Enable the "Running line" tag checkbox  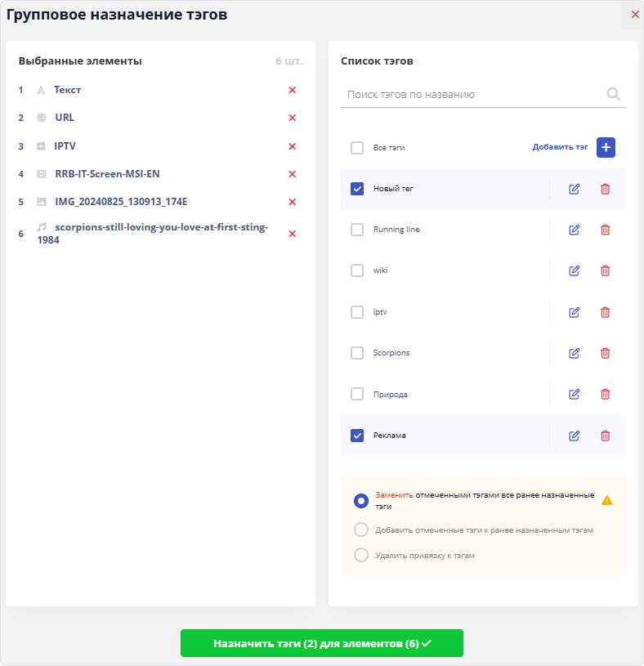(x=357, y=230)
